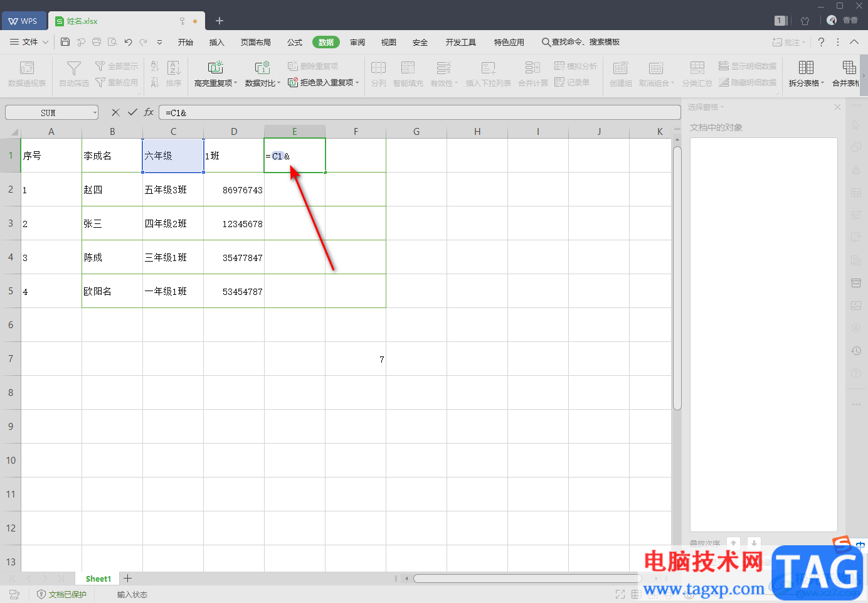Click the fx insert function icon
Screen dimensions: 868x603
coord(149,112)
